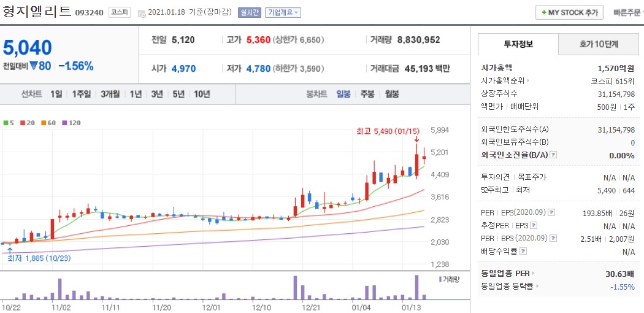
Task: Click the purple 120-day moving average legend
Action: click(72, 123)
